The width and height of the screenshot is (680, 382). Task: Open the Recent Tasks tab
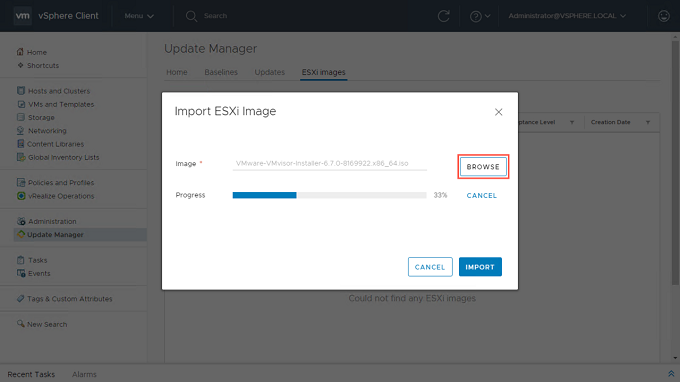(31, 374)
